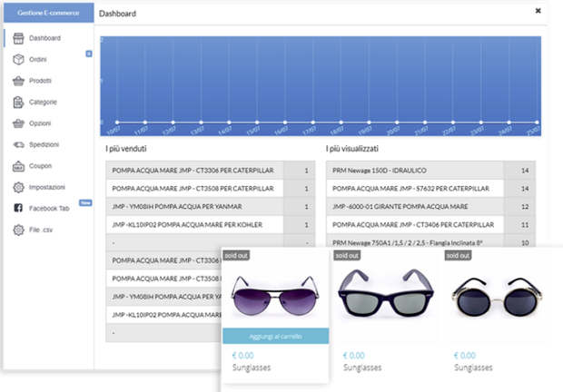Screen dimensions: 563x392
Task: Click 'I più visualizzati' heading
Action: 352,149
